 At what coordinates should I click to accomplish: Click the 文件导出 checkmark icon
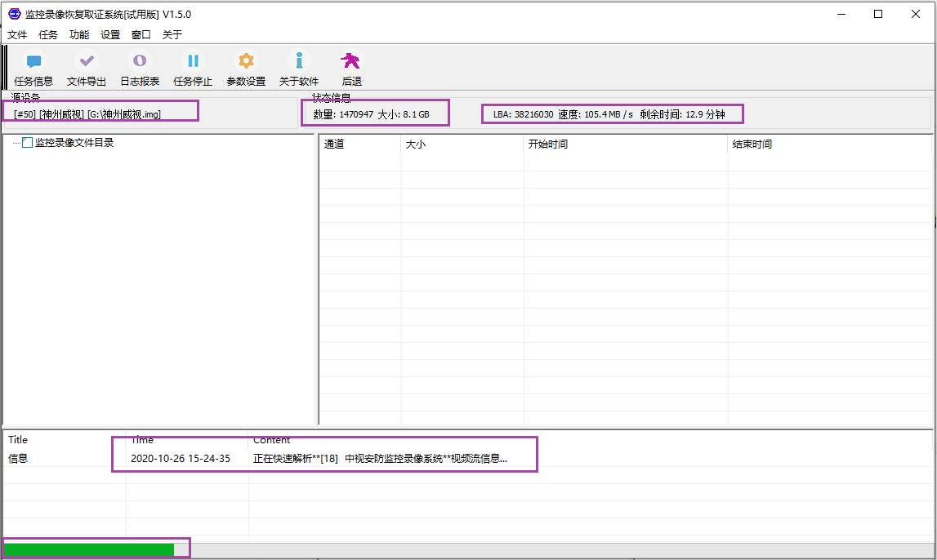87,61
